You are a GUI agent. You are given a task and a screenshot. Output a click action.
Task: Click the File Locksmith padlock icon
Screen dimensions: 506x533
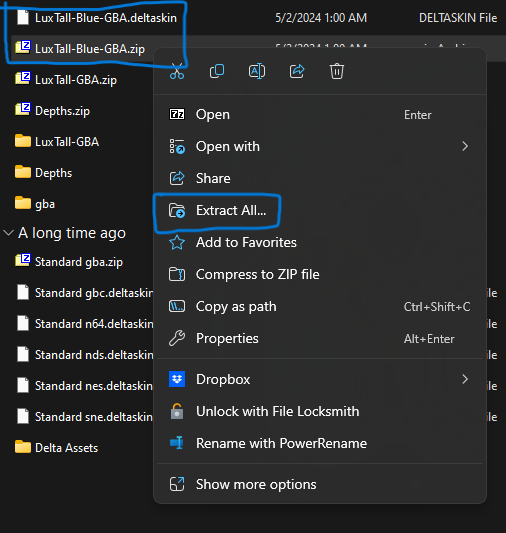177,411
